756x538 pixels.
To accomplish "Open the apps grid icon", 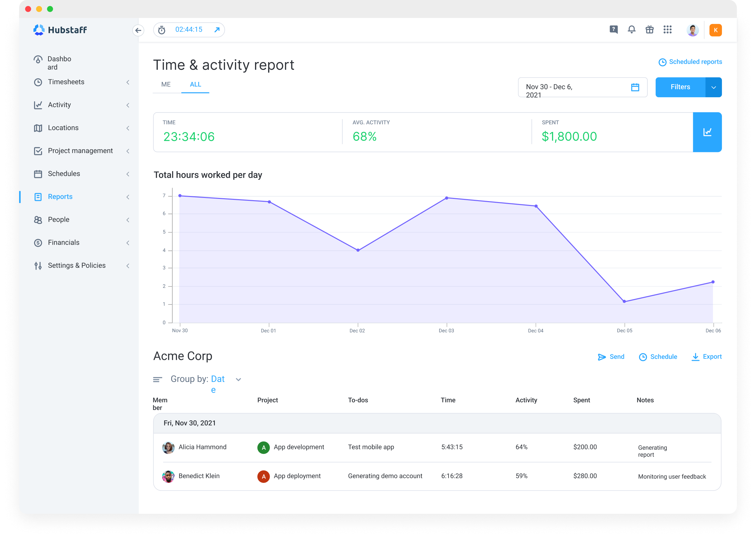I will coord(667,30).
